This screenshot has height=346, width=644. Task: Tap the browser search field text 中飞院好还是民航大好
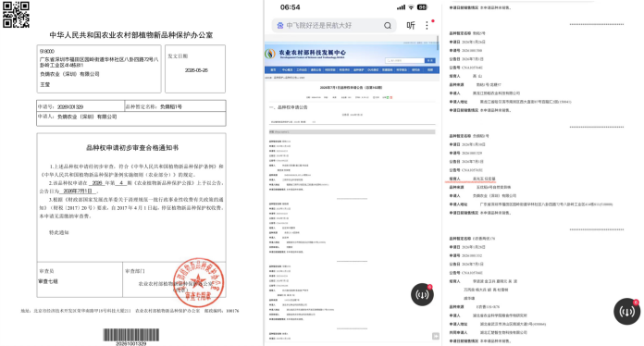pyautogui.click(x=319, y=26)
